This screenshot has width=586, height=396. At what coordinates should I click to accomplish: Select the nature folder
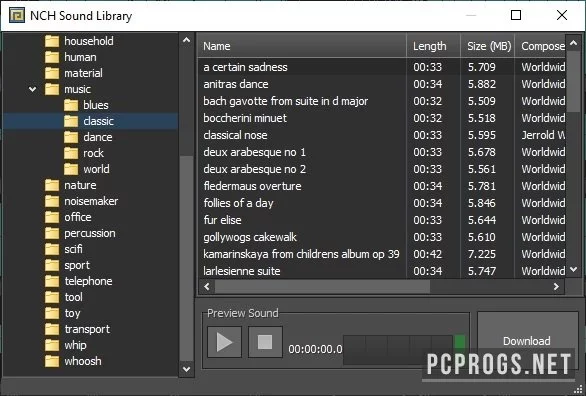pos(71,185)
